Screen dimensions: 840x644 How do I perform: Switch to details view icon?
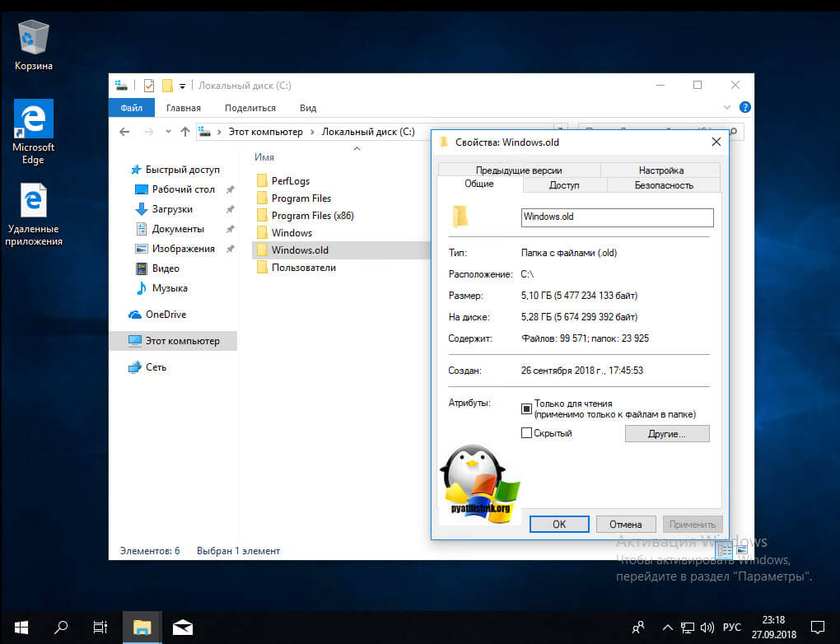coord(724,549)
